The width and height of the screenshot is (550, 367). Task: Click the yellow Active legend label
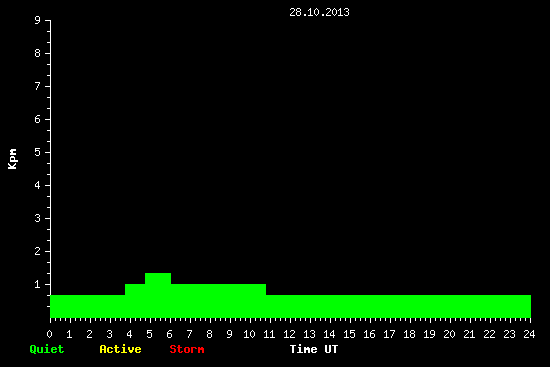(120, 349)
